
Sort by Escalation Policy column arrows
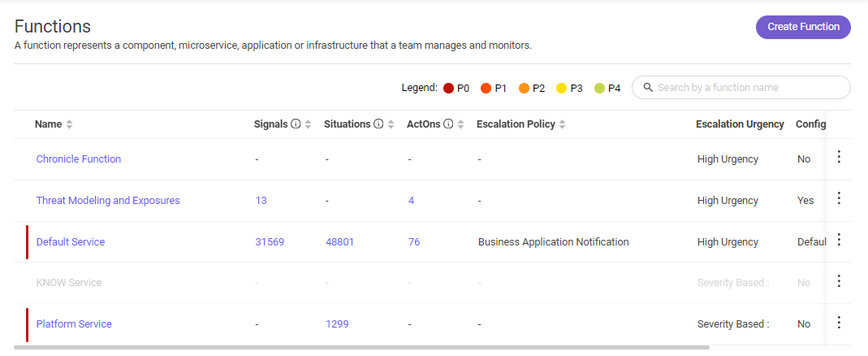[562, 125]
